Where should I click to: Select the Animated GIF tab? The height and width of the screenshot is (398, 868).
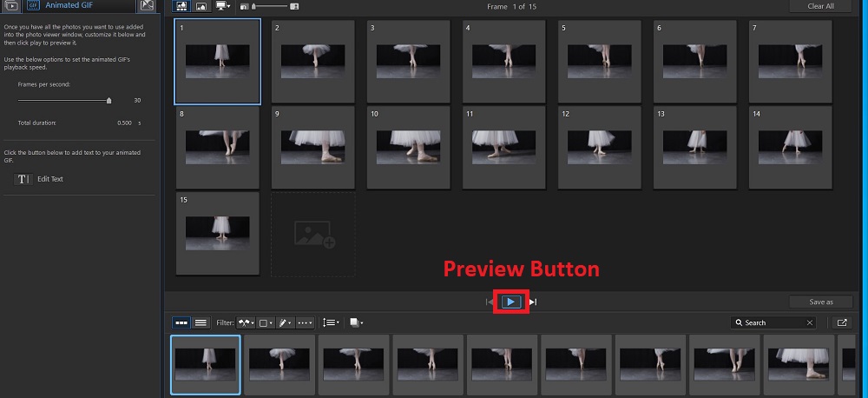coord(79,5)
